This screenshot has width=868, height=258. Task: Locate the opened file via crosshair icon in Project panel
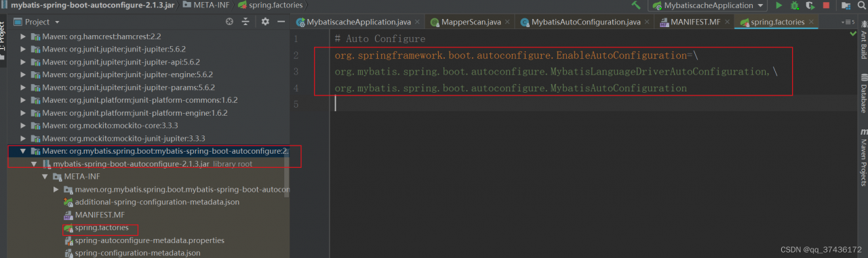coord(229,22)
